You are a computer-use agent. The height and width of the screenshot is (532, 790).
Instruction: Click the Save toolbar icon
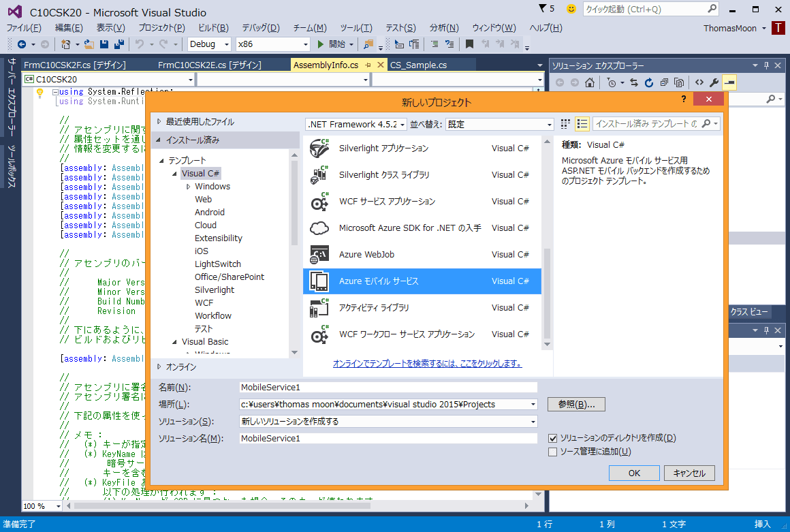(x=104, y=44)
